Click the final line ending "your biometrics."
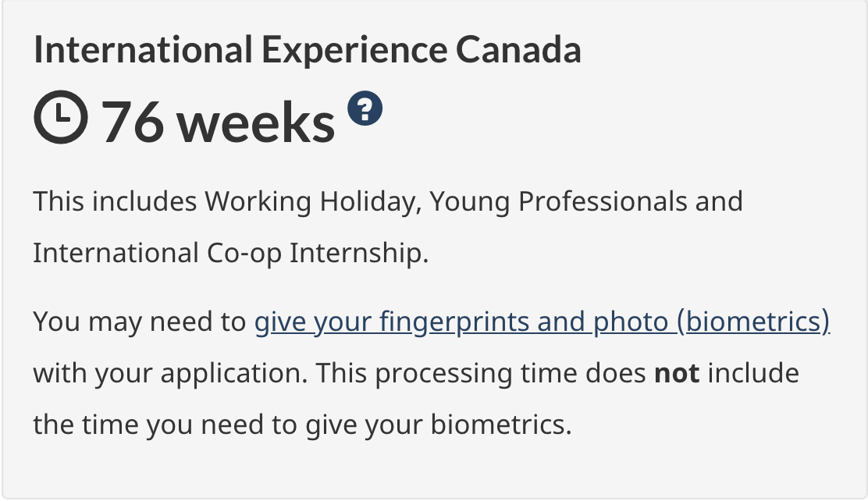 point(302,425)
